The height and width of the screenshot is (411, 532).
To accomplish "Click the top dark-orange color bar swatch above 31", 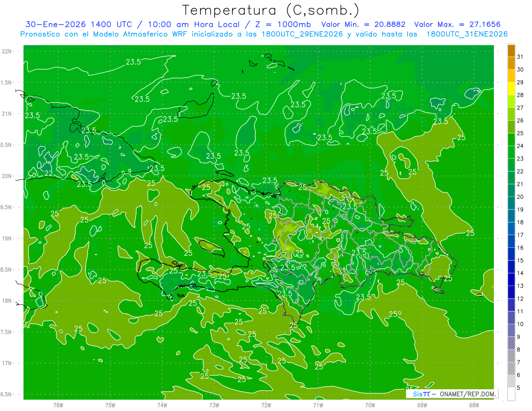I will point(511,51).
